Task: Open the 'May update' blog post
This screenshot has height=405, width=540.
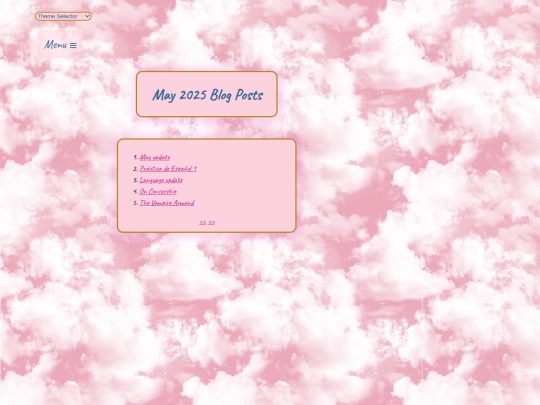Action: pyautogui.click(x=155, y=157)
